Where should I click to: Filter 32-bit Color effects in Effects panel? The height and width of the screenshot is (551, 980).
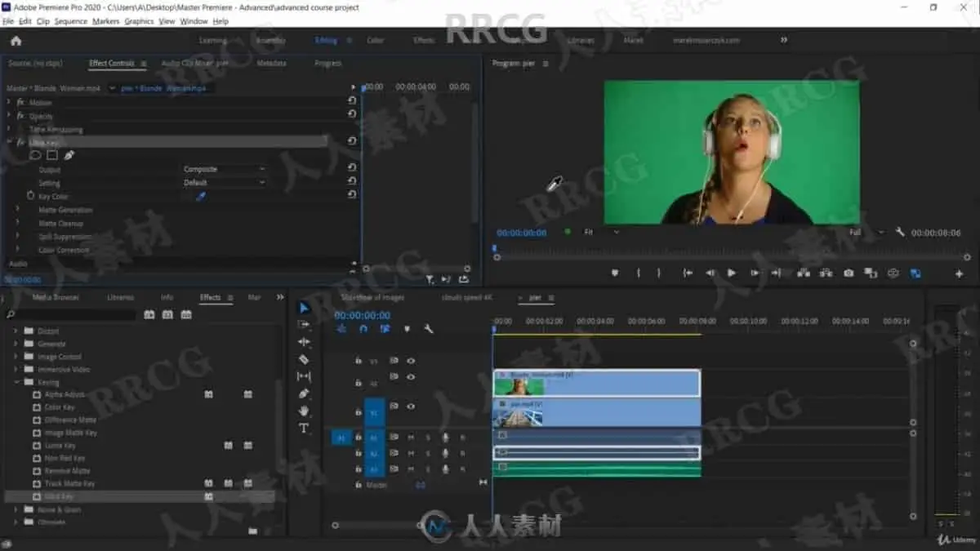[167, 314]
